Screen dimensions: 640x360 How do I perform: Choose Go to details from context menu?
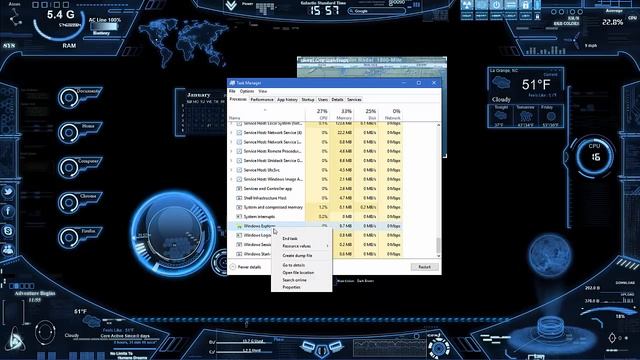(x=302, y=265)
